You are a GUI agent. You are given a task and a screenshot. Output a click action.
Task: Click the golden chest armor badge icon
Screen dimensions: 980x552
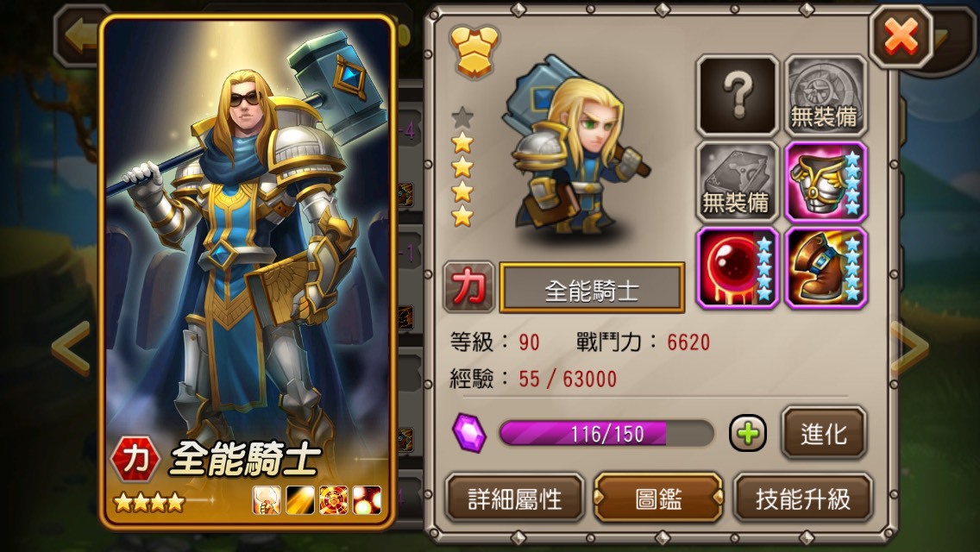click(475, 51)
